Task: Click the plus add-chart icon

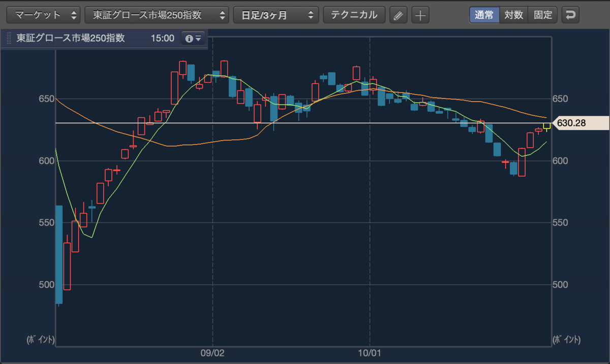Action: 420,15
